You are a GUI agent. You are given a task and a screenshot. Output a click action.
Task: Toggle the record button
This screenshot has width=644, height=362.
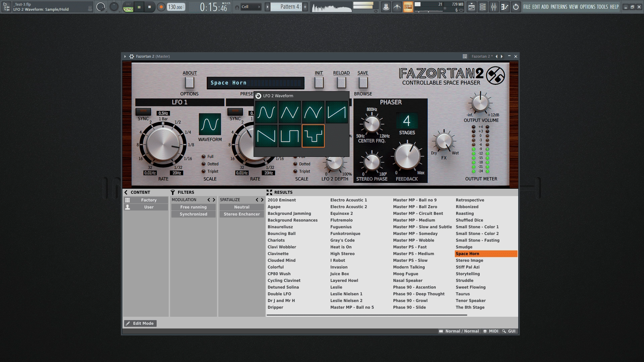pos(161,7)
